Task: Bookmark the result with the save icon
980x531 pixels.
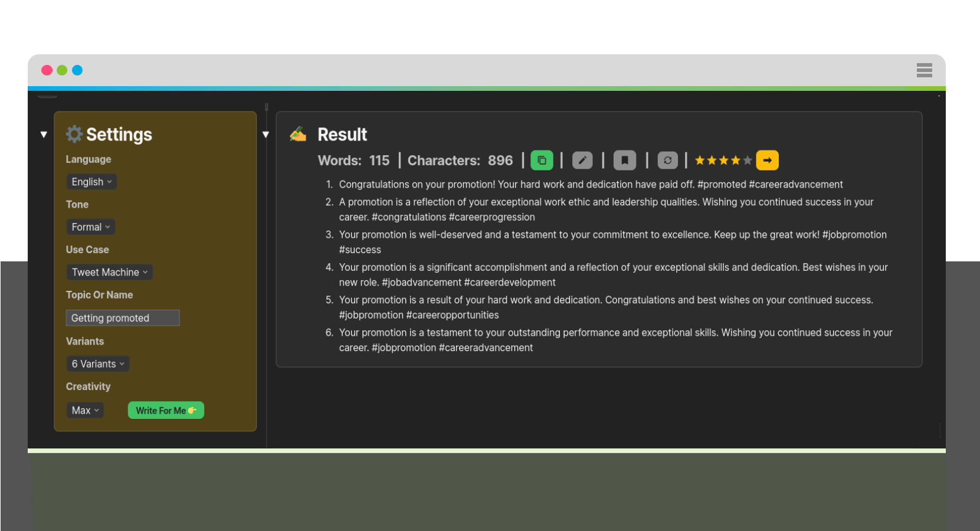Action: click(625, 160)
